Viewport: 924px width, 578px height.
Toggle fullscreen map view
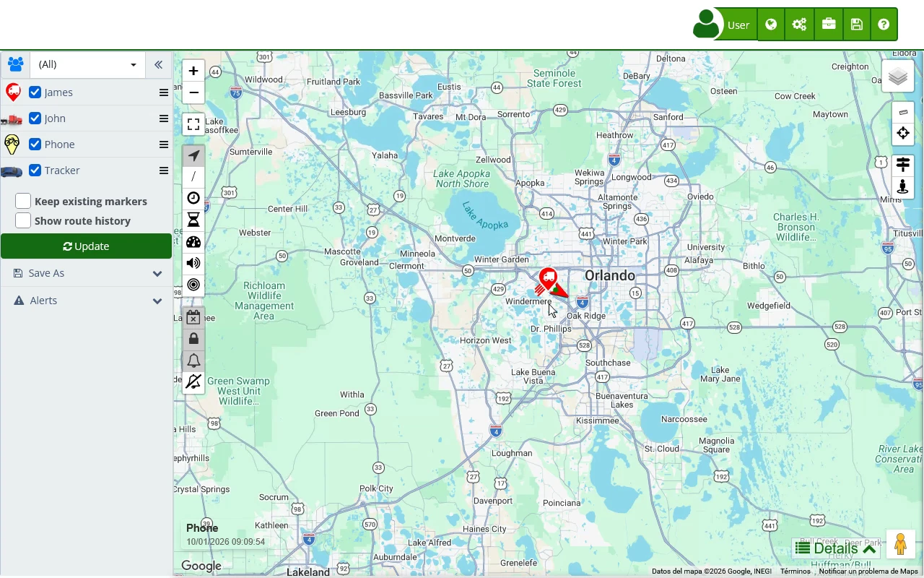pos(193,124)
